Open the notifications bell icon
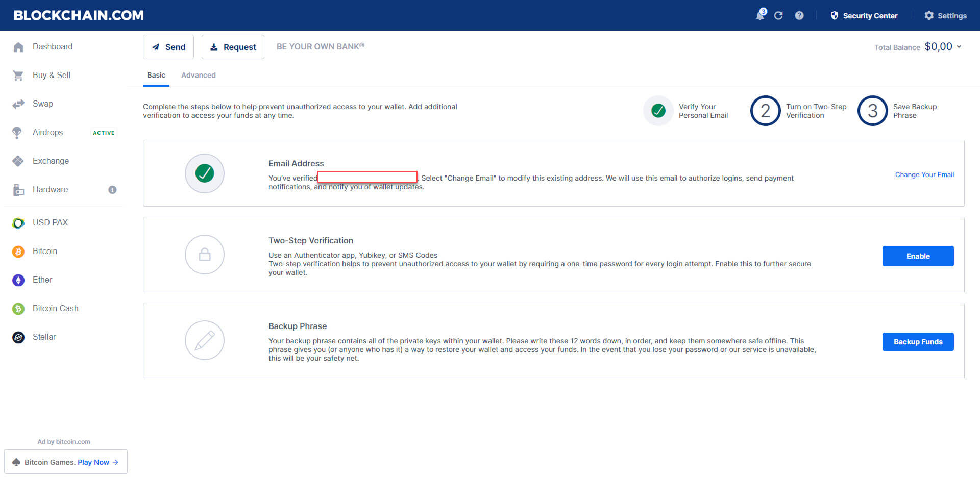The height and width of the screenshot is (478, 980). [760, 15]
